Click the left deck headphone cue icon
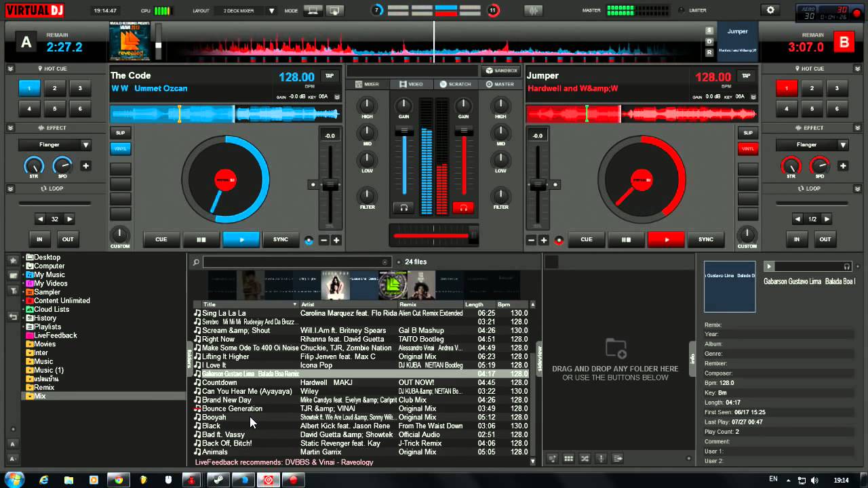Screen dimensions: 868x488 (x=404, y=207)
